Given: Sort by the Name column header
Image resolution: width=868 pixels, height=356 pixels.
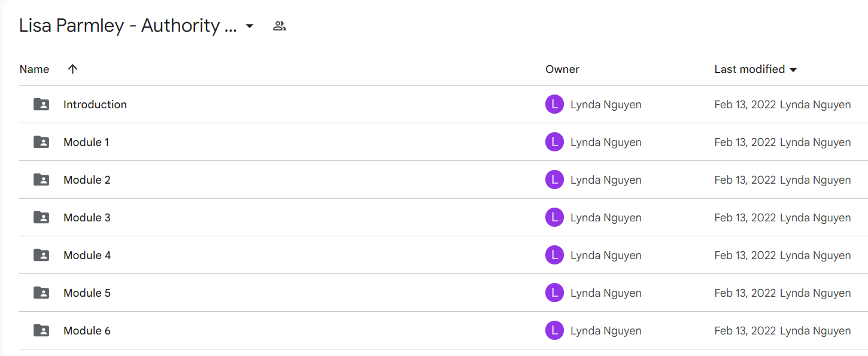Looking at the screenshot, I should coord(34,69).
